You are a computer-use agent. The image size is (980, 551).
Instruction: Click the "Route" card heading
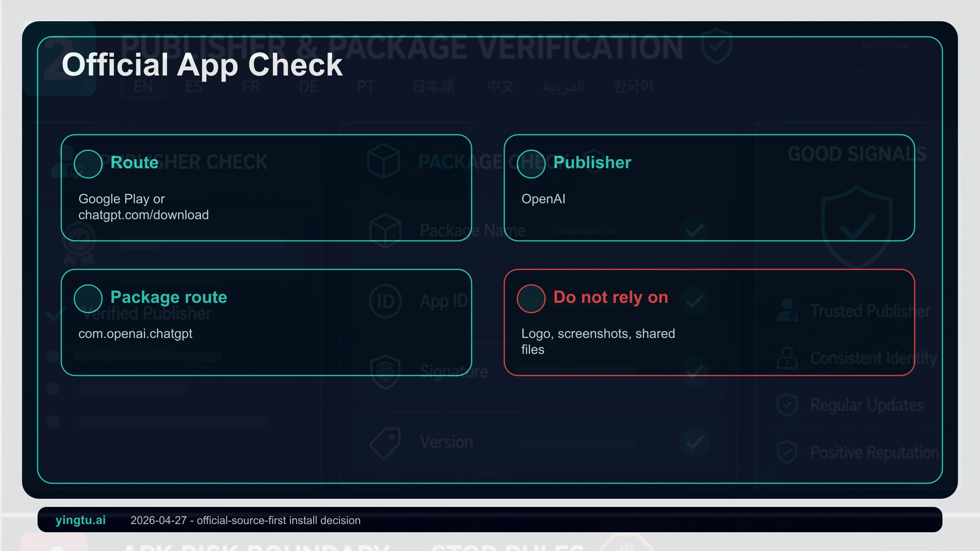pos(134,162)
